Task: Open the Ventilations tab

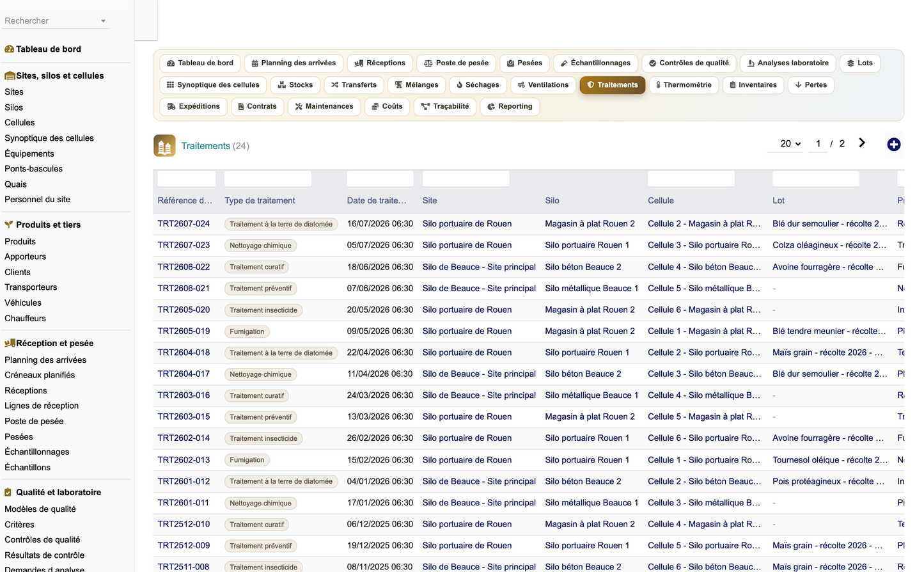Action: tap(543, 85)
